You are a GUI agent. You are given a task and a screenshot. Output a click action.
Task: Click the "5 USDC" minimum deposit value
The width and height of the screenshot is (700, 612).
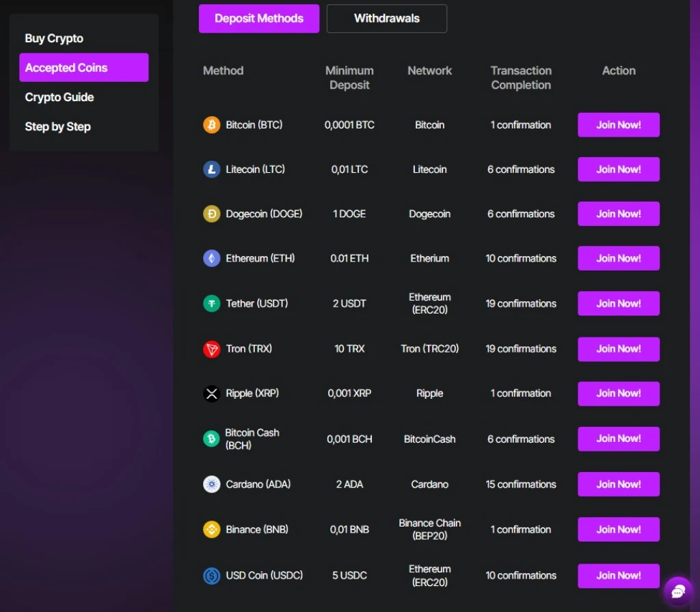pyautogui.click(x=349, y=576)
